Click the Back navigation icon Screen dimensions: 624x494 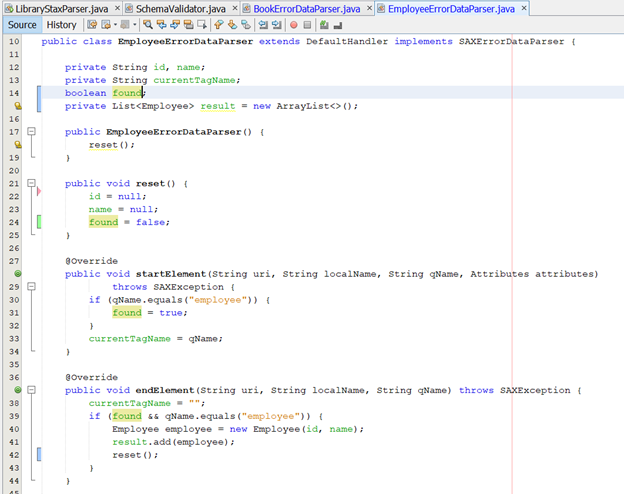point(106,25)
